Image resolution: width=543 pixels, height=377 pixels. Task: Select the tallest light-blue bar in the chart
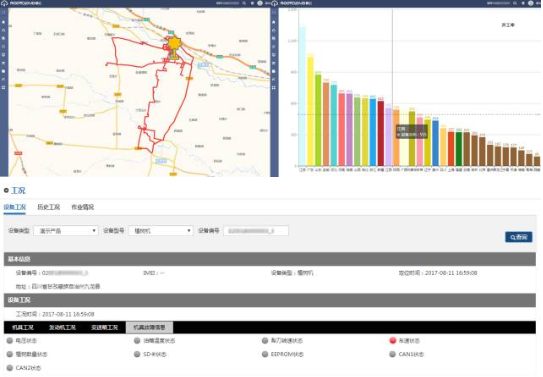click(302, 96)
